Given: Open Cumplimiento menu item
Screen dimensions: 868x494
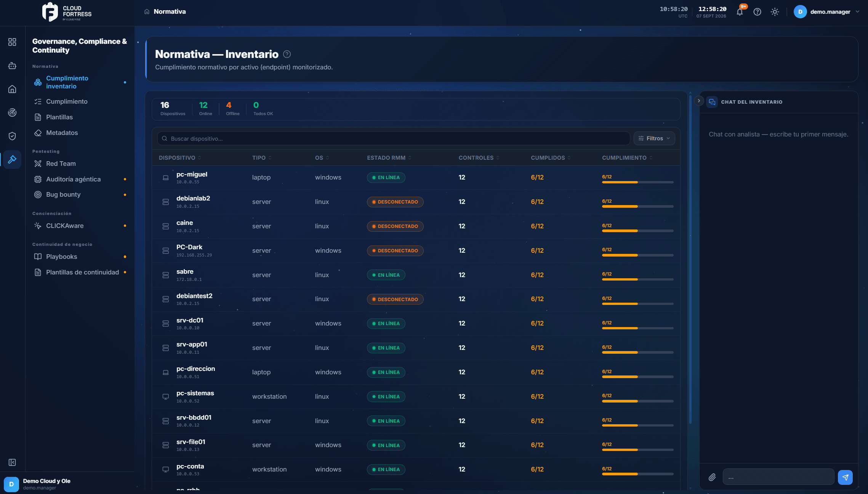Looking at the screenshot, I should click(80, 101).
